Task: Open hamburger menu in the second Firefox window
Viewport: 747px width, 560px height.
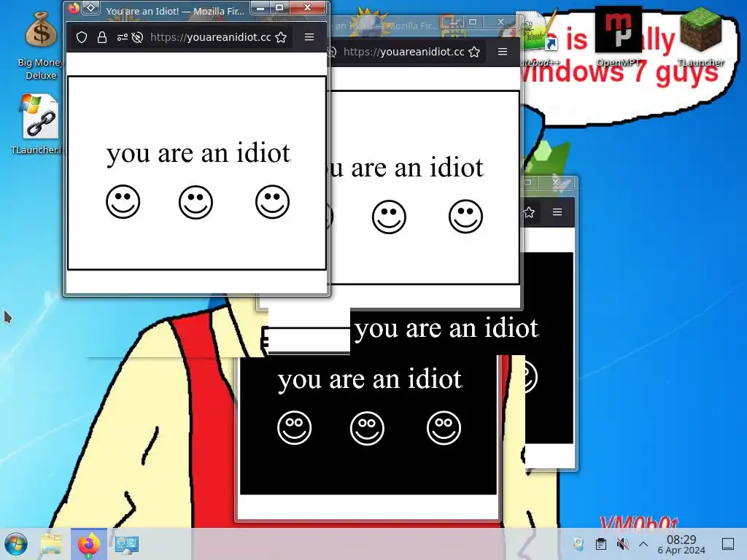Action: tap(503, 52)
